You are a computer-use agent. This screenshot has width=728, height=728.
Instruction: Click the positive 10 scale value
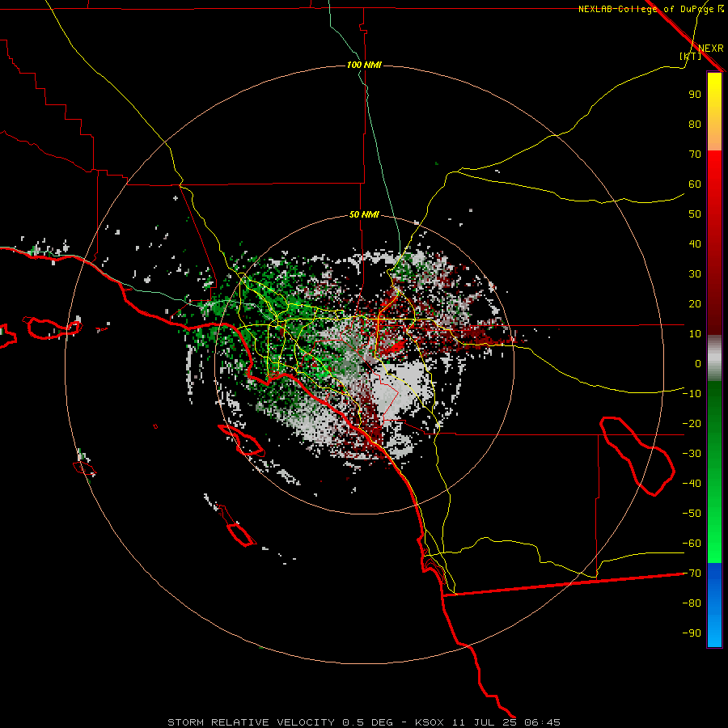[695, 334]
